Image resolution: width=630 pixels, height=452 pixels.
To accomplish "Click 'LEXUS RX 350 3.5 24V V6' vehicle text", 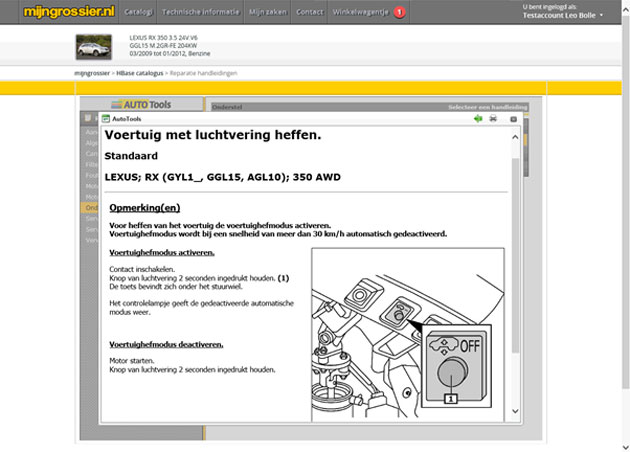I will [164, 38].
